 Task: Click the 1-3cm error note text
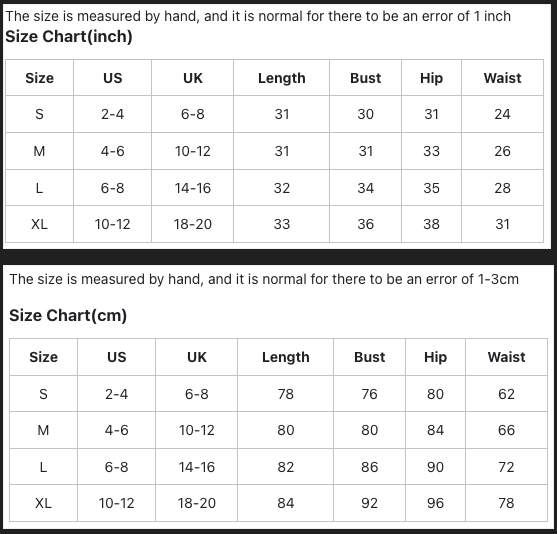264,279
